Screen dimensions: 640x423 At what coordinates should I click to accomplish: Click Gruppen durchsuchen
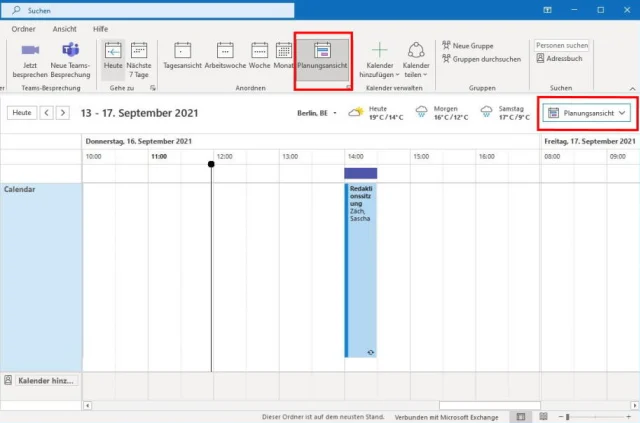click(484, 59)
